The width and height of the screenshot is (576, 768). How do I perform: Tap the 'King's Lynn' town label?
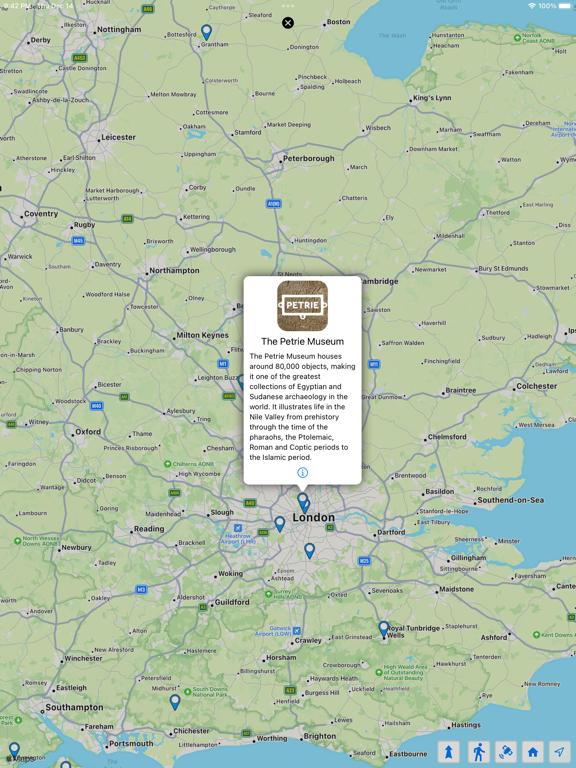(x=432, y=97)
